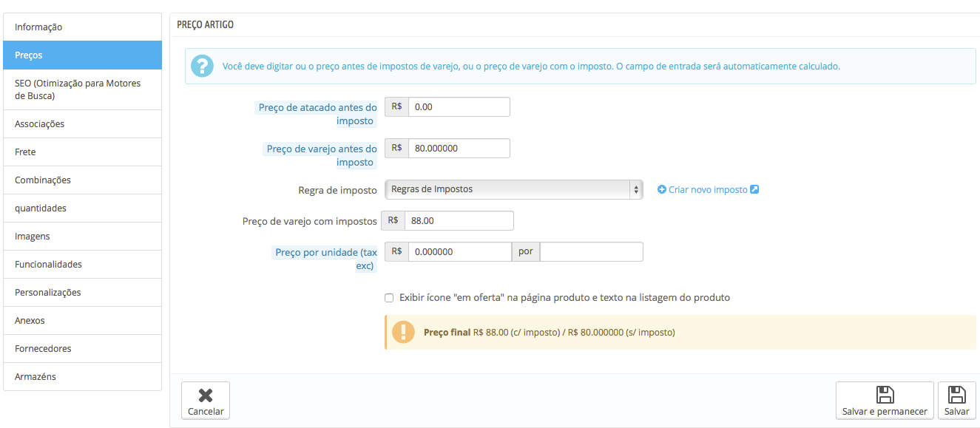
Task: Click the "Exibir ícone em oferta" checkbox label text
Action: click(564, 298)
